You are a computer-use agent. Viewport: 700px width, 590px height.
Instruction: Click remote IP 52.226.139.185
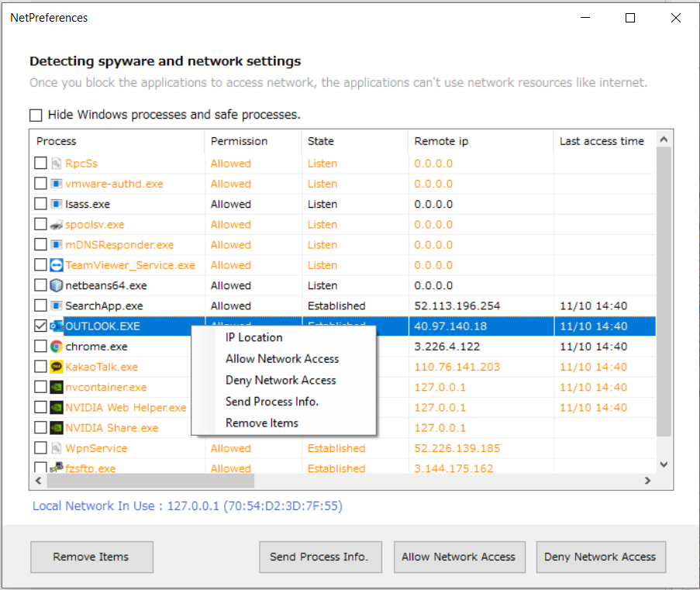click(457, 448)
